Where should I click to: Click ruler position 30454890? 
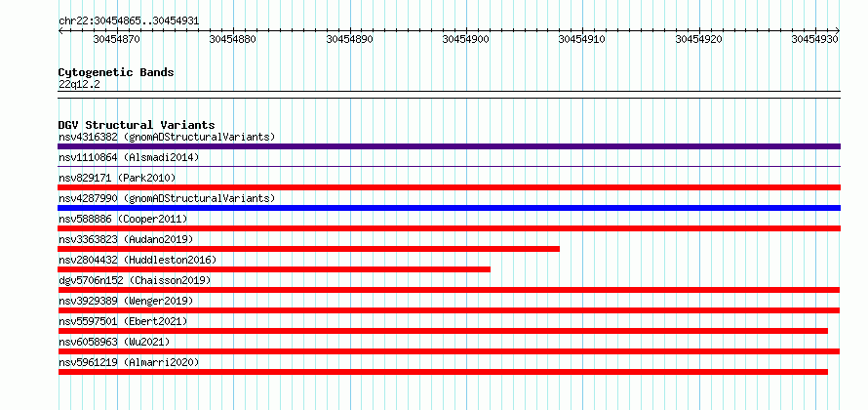[350, 39]
